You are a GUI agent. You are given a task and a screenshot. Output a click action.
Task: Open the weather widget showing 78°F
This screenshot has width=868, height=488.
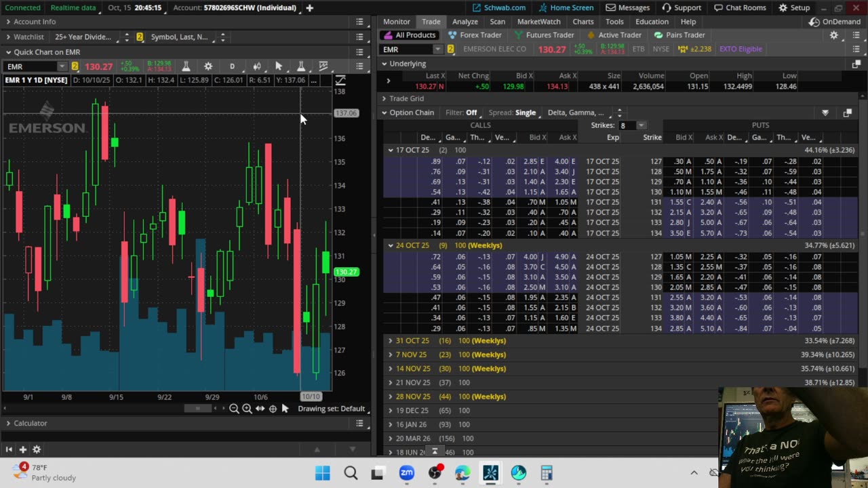(44, 472)
